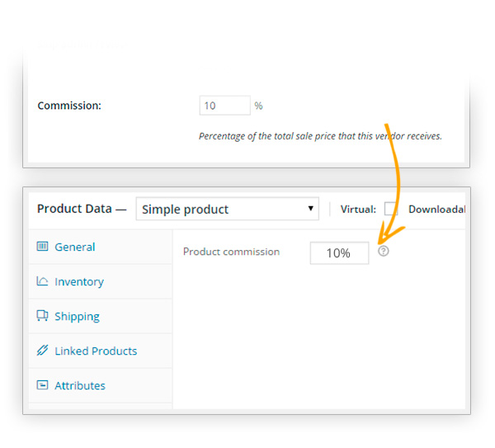The width and height of the screenshot is (495, 448).
Task: Click the help icon beside Product commission
Action: (384, 252)
